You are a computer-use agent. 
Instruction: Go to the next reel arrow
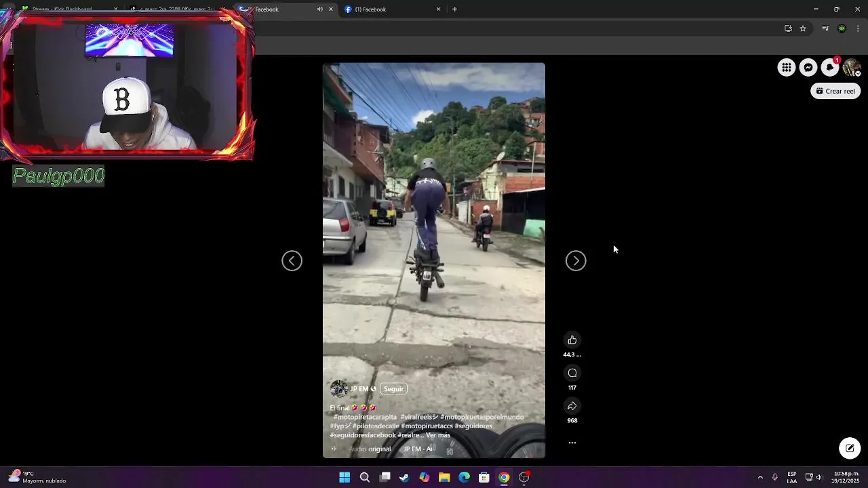click(576, 261)
